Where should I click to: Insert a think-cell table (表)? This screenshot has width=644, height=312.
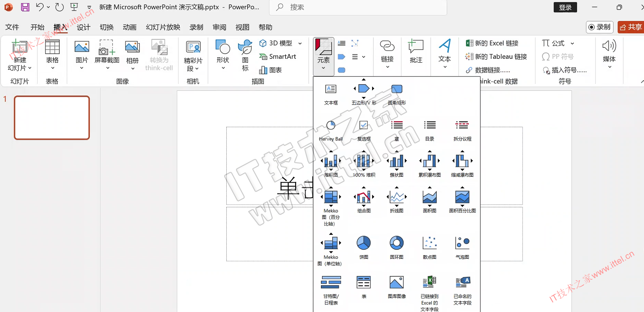(364, 287)
